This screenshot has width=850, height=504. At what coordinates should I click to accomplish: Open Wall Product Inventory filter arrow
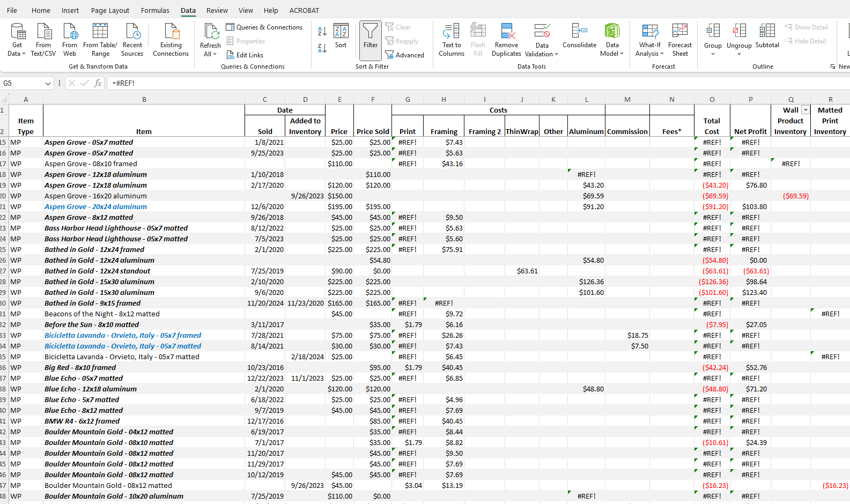(805, 110)
